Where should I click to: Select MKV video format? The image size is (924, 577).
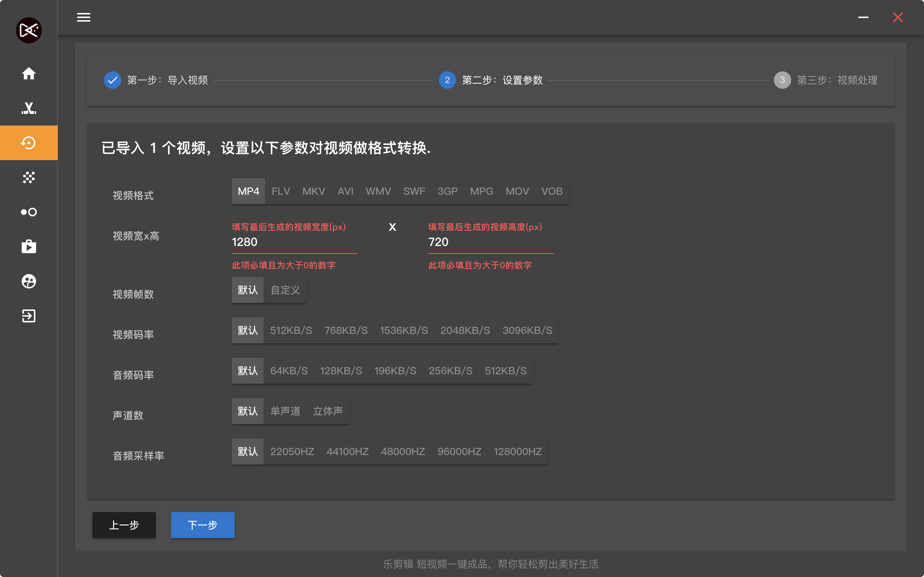[313, 191]
